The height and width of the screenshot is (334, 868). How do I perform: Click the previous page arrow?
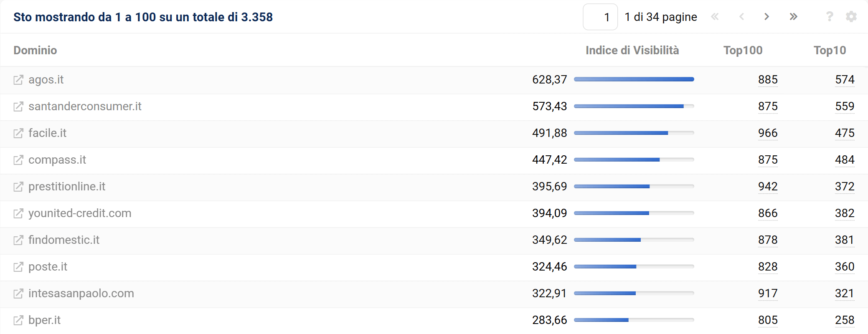[x=741, y=17]
